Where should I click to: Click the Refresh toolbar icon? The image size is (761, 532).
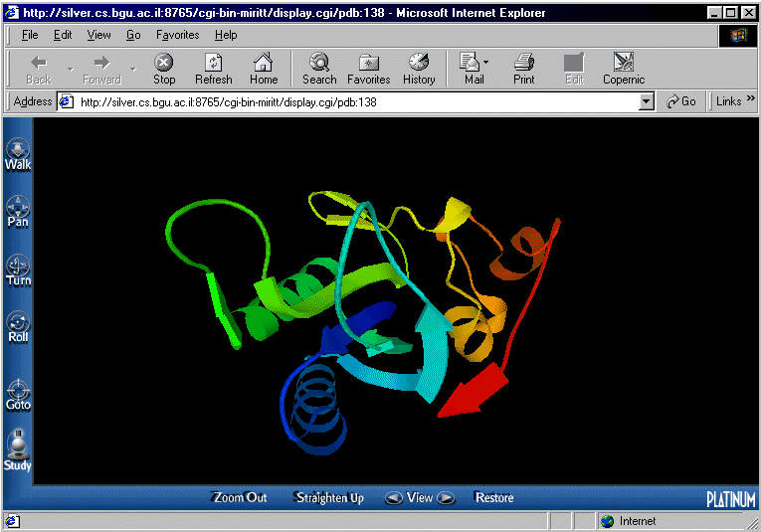coord(213,69)
